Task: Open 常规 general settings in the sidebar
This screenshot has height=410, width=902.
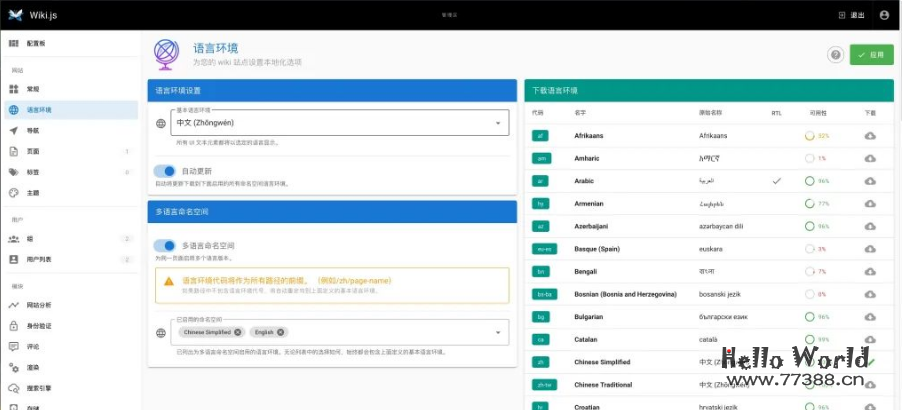Action: [33, 89]
